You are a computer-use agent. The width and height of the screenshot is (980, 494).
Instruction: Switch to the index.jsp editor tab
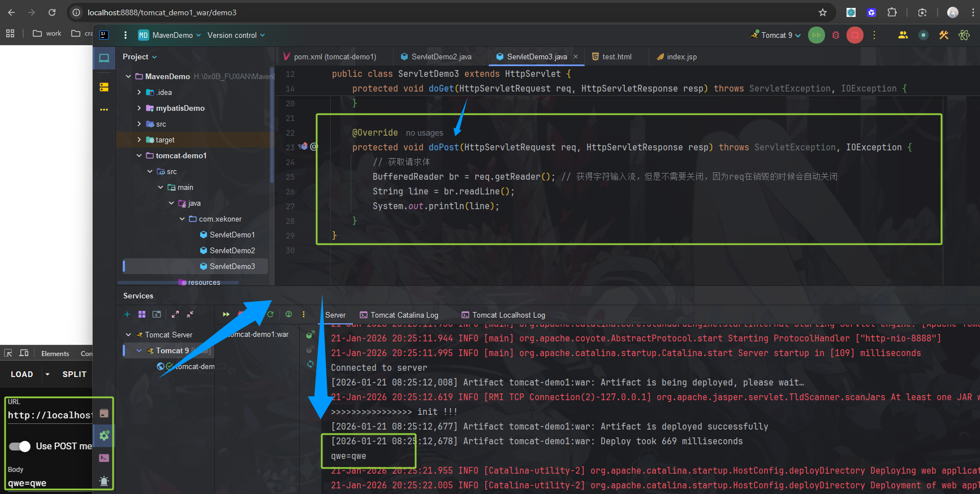(x=676, y=57)
